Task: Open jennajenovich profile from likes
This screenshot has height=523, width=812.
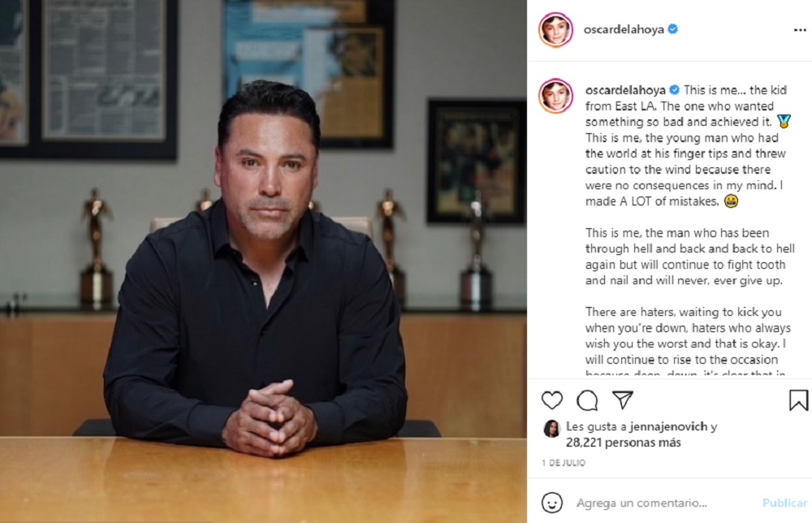Action: coord(668,426)
